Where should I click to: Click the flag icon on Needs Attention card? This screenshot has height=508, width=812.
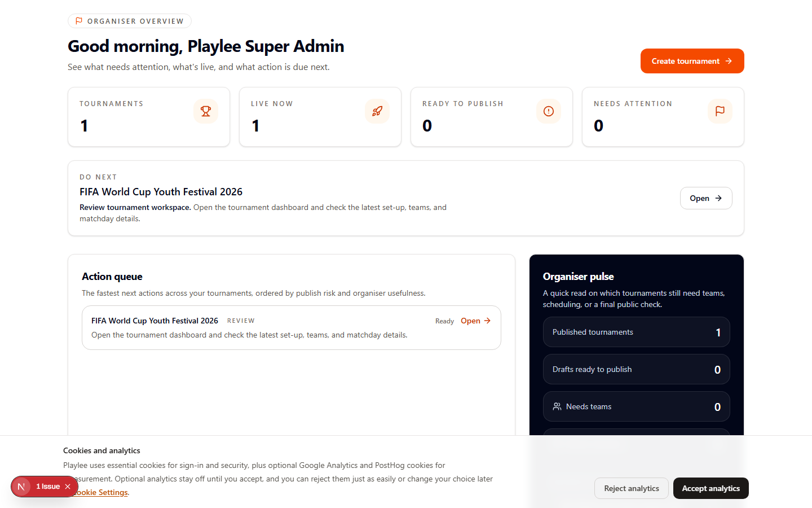[x=720, y=111]
